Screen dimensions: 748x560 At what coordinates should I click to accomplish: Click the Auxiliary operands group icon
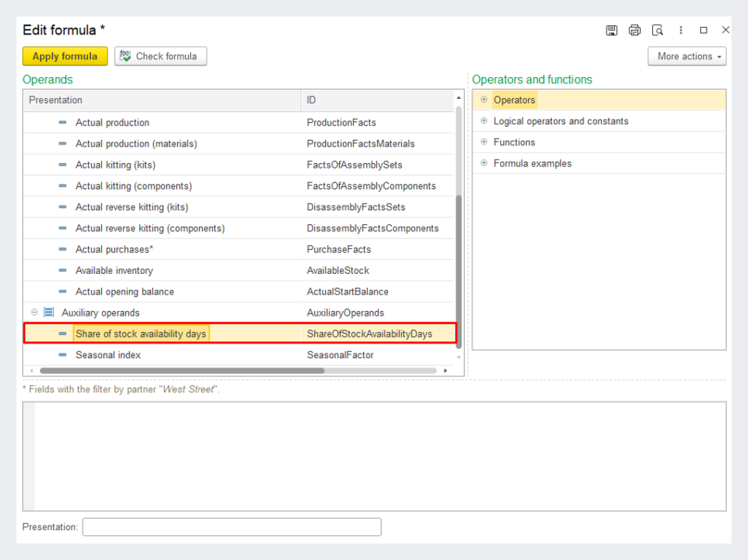click(49, 312)
